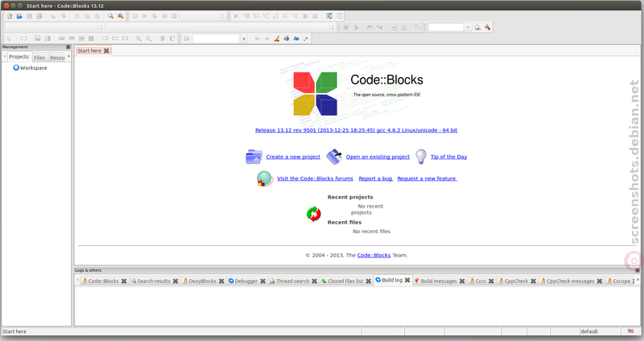Click the Rebuild icon
The width and height of the screenshot is (644, 341).
(x=164, y=16)
